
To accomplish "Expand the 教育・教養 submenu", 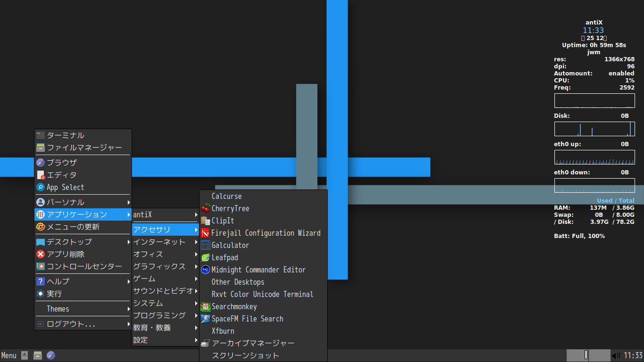I will pyautogui.click(x=165, y=328).
